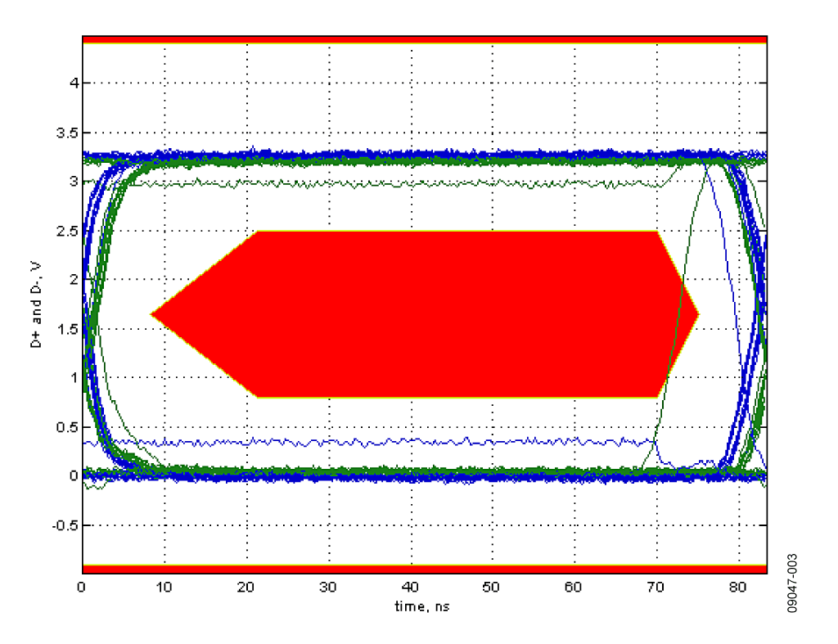The width and height of the screenshot is (838, 644).
Task: Click the red upper limit bar
Action: 424,39
